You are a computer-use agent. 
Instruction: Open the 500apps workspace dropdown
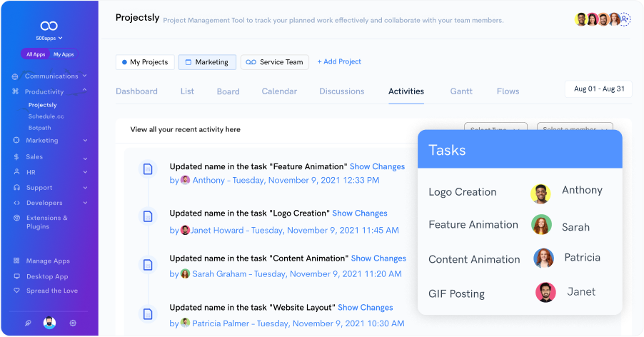pos(49,38)
